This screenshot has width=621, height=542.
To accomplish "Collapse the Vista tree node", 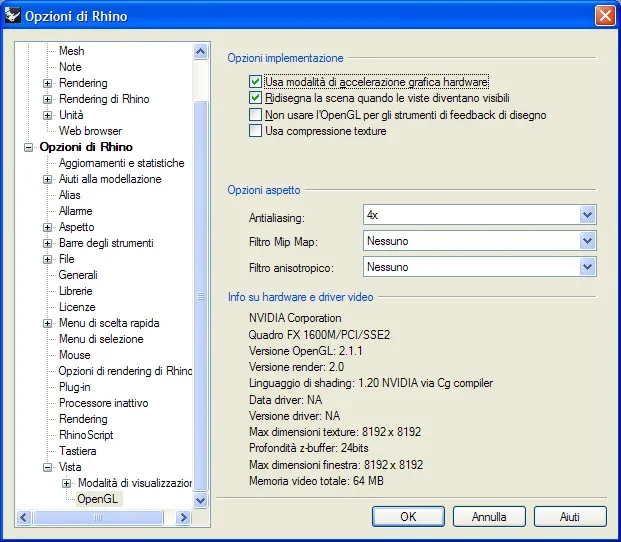I will pyautogui.click(x=47, y=467).
